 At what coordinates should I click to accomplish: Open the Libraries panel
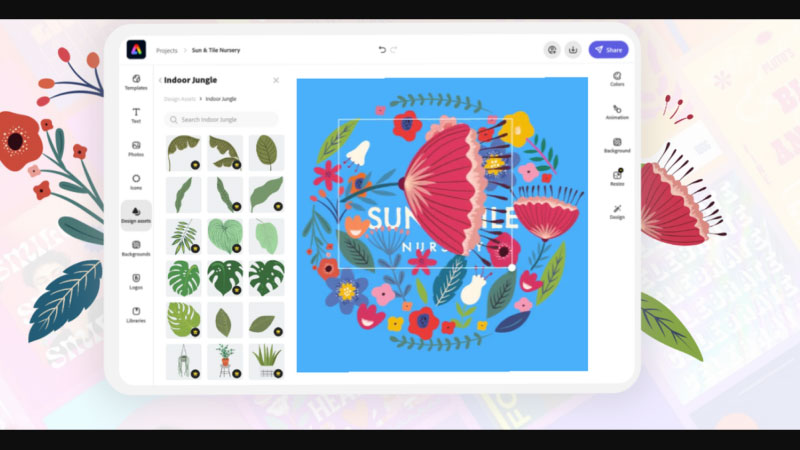pyautogui.click(x=136, y=314)
